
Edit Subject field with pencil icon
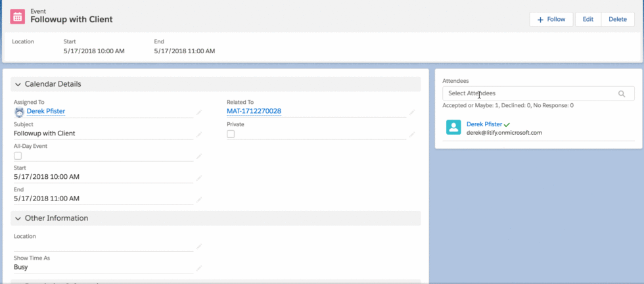tap(198, 134)
